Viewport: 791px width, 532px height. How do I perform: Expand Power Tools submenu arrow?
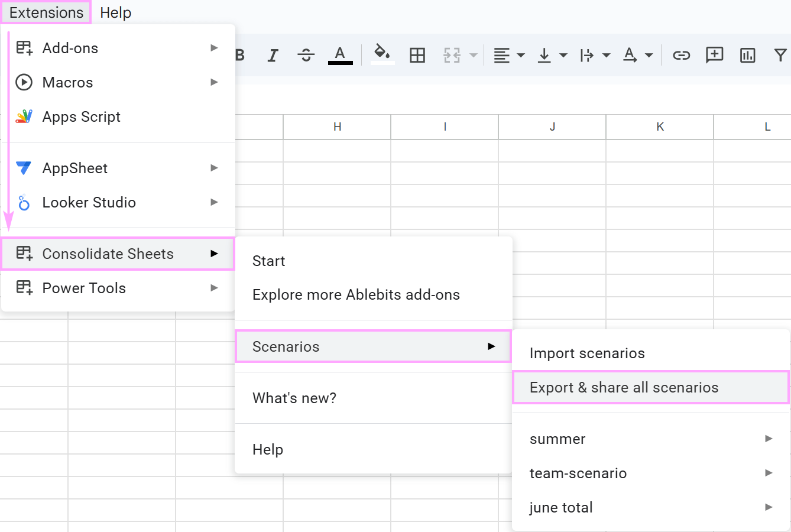214,287
